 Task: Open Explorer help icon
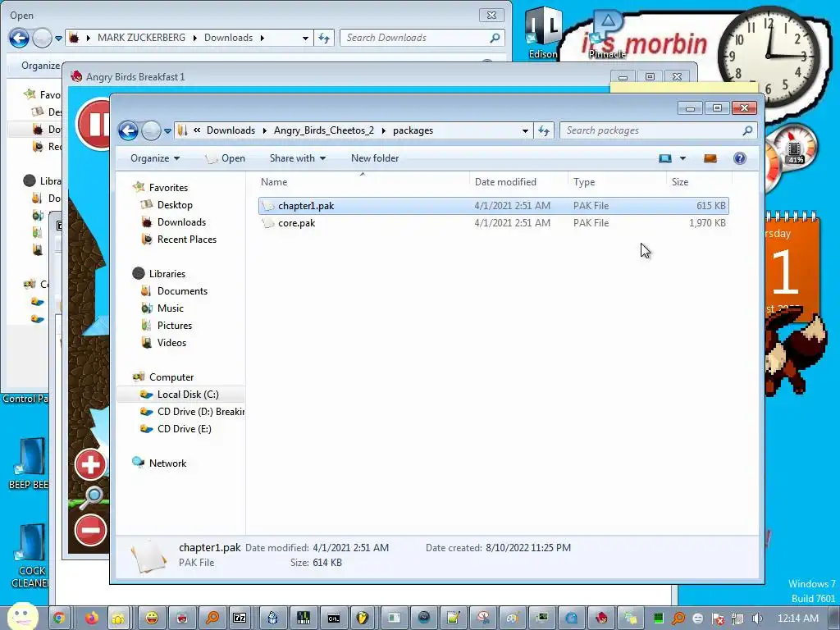[740, 158]
